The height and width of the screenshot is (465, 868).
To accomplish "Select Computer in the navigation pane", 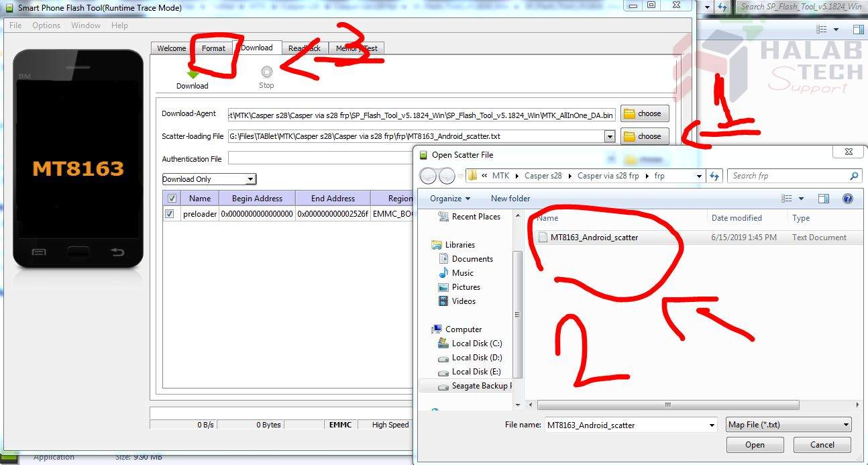I will tap(457, 329).
